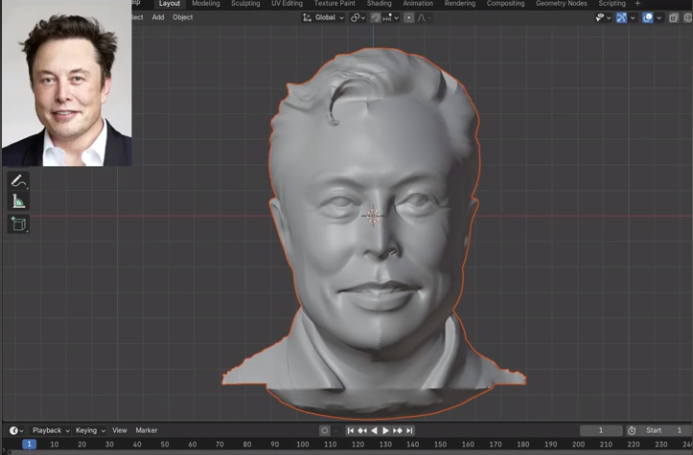Expand the Keying dropdown in timeline

click(89, 430)
